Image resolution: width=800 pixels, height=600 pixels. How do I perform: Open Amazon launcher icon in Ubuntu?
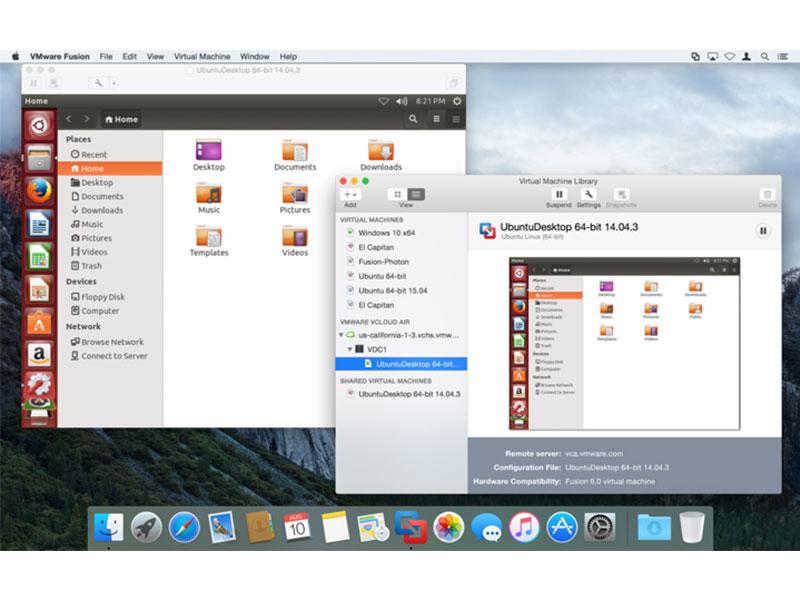pyautogui.click(x=39, y=355)
